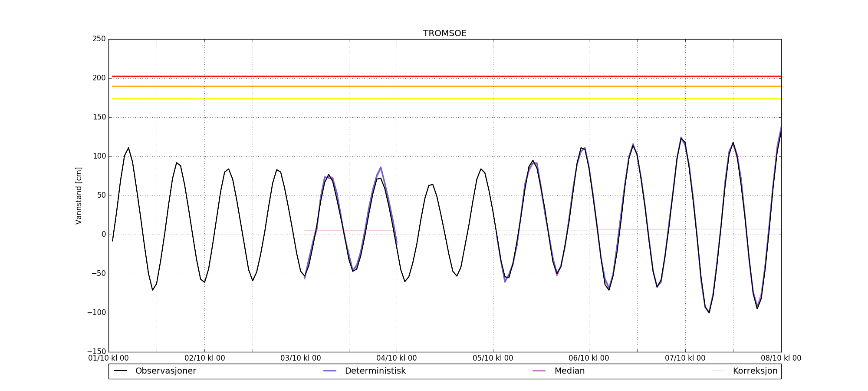
Task: Click the 01/10 kl 00 x-axis tick label
Action: point(108,358)
